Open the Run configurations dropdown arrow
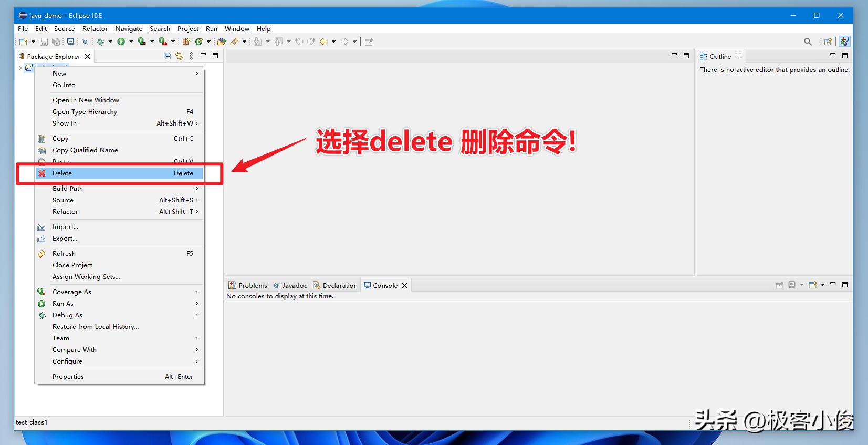 (x=131, y=42)
